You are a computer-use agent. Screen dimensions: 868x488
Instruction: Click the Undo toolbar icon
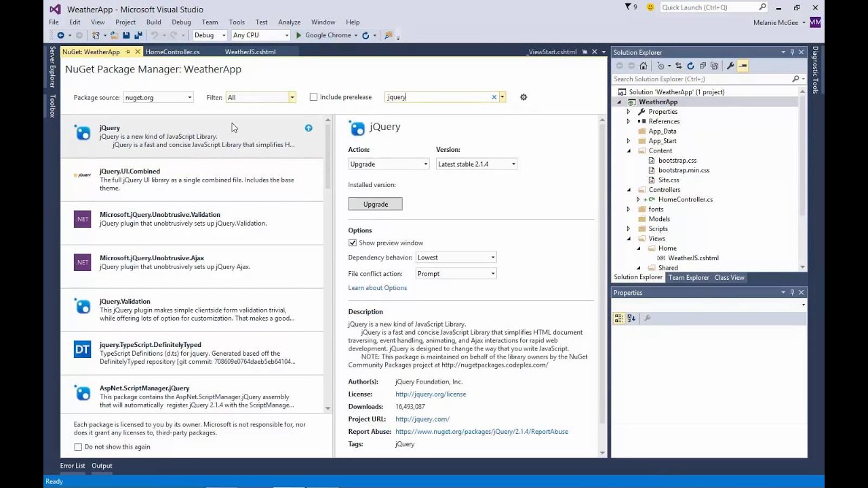pyautogui.click(x=155, y=35)
